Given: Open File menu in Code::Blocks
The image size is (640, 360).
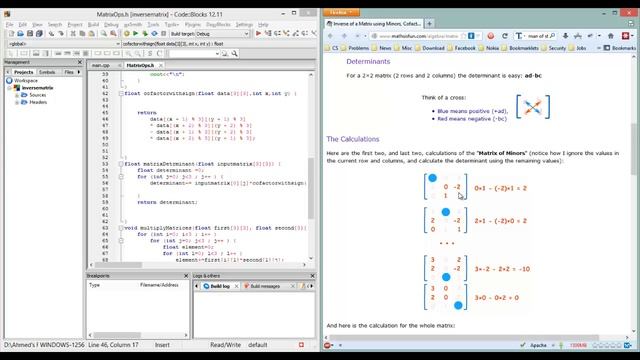Looking at the screenshot, I should pyautogui.click(x=9, y=24).
